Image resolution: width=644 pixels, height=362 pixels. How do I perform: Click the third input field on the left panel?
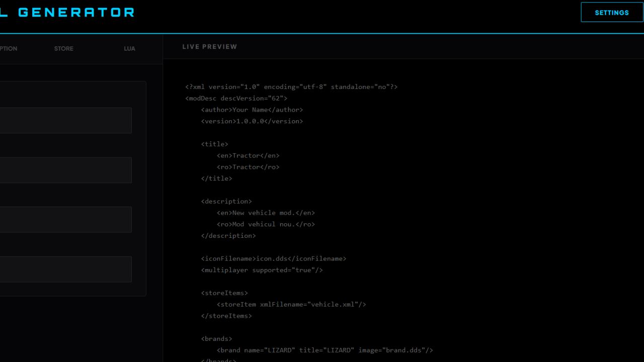pos(65,219)
